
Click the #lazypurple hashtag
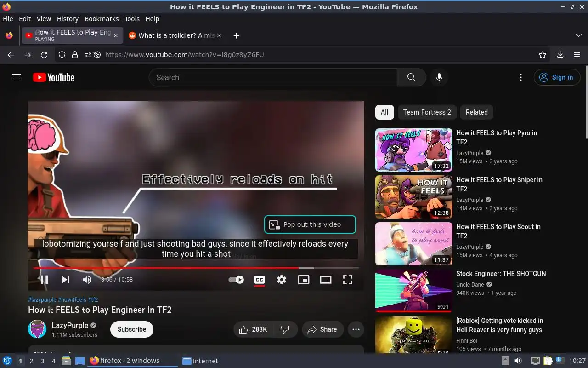tap(42, 300)
